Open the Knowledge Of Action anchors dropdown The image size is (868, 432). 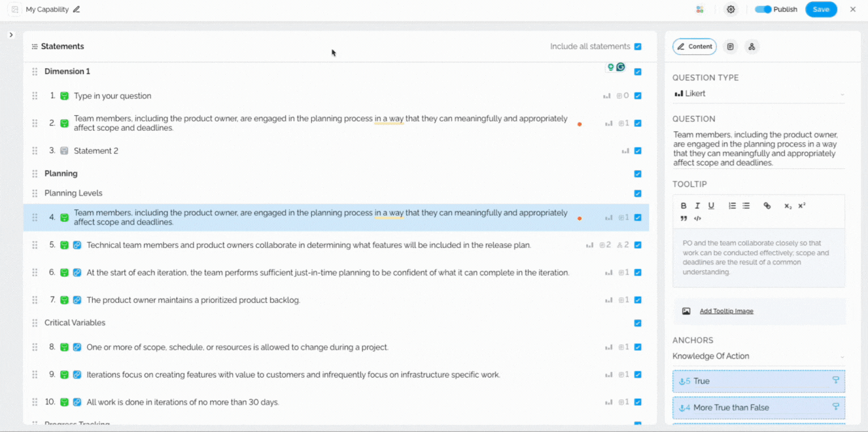[758, 356]
